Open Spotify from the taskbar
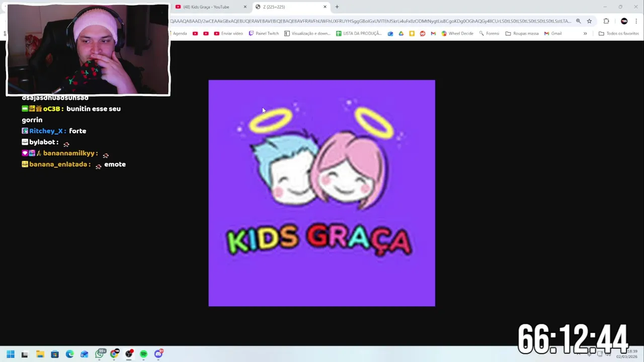 143,354
